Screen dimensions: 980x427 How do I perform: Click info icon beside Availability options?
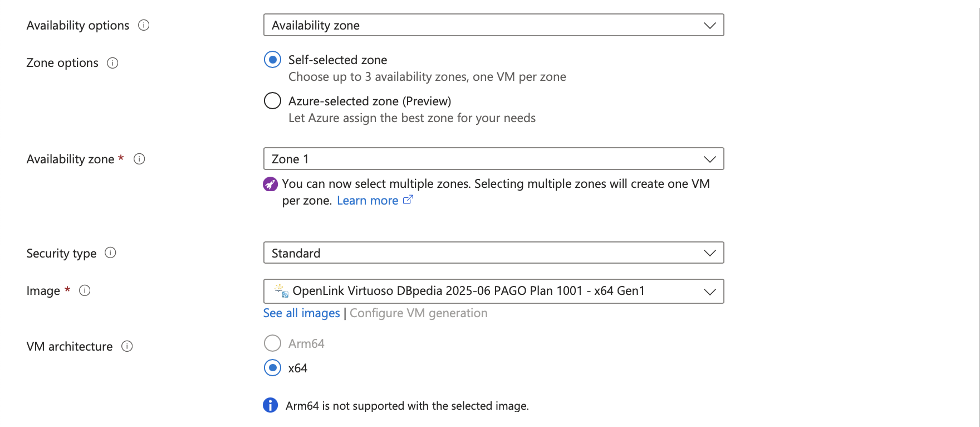pos(144,25)
